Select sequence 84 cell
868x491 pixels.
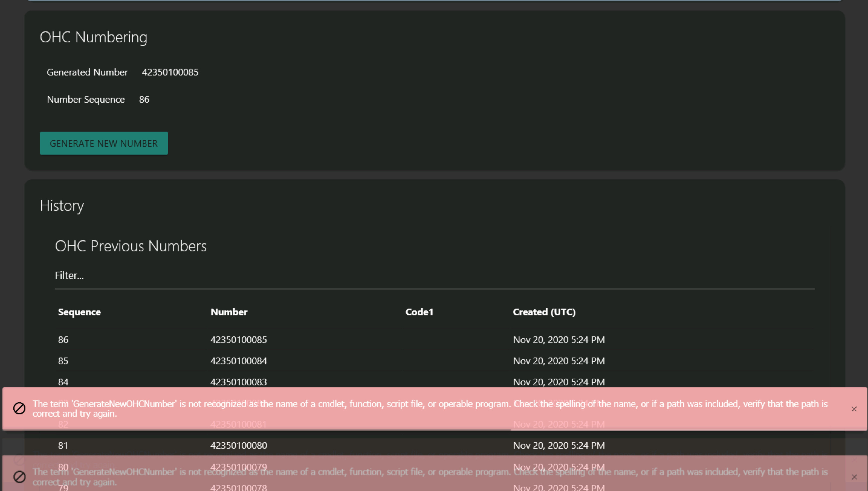(x=63, y=382)
